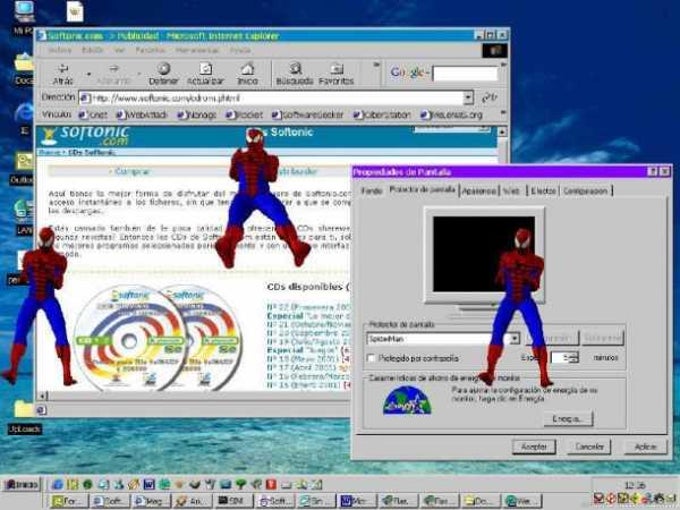Screen dimensions: 680x510
Task: Switch to the Apariencia tab
Action: pos(479,191)
